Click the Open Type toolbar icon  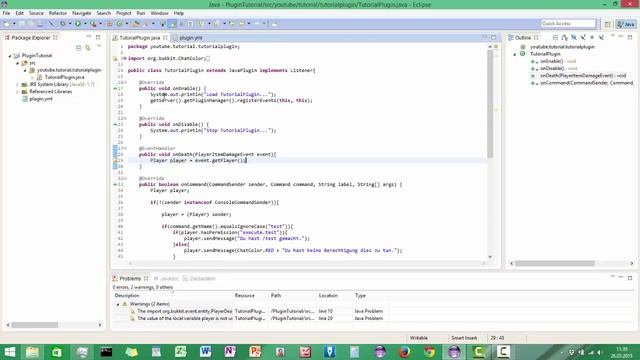click(x=136, y=24)
